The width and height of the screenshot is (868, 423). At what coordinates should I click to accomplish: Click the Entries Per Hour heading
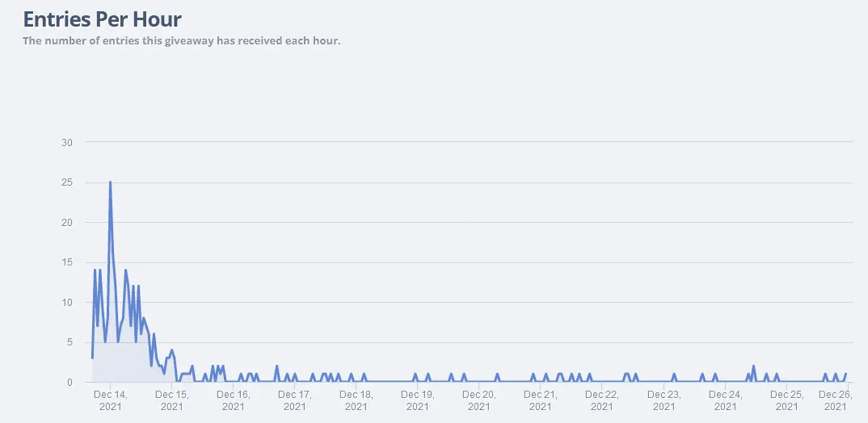coord(103,19)
